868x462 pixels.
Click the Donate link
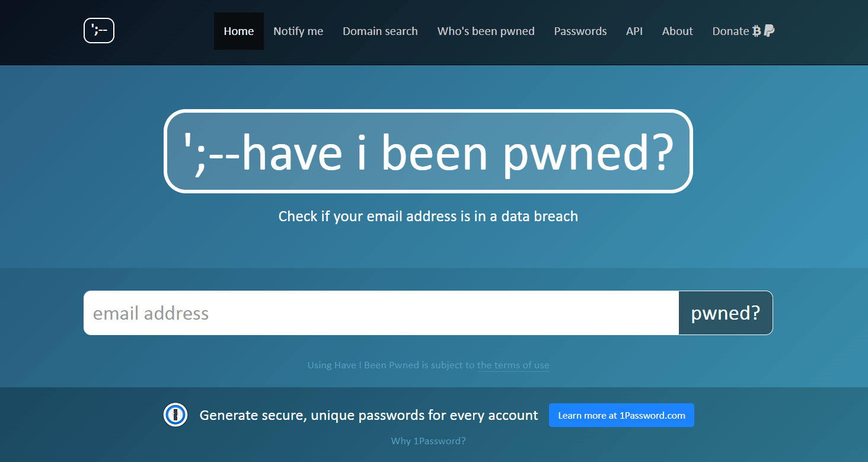coord(730,31)
